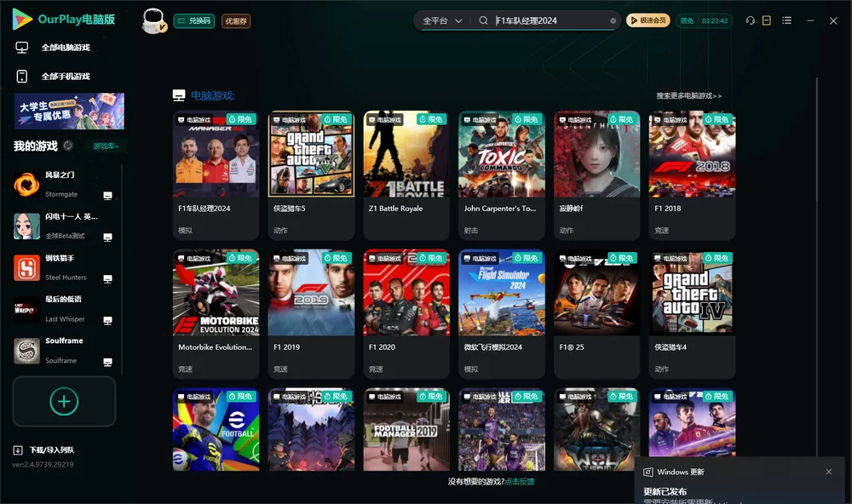Open customer support headset icon
This screenshot has height=504, width=852.
[x=750, y=20]
